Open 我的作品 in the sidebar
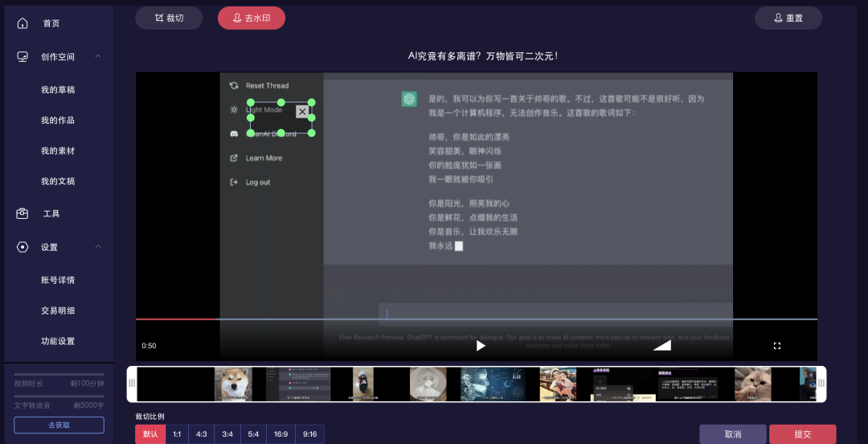Screen dimensions: 868x444 (x=58, y=121)
